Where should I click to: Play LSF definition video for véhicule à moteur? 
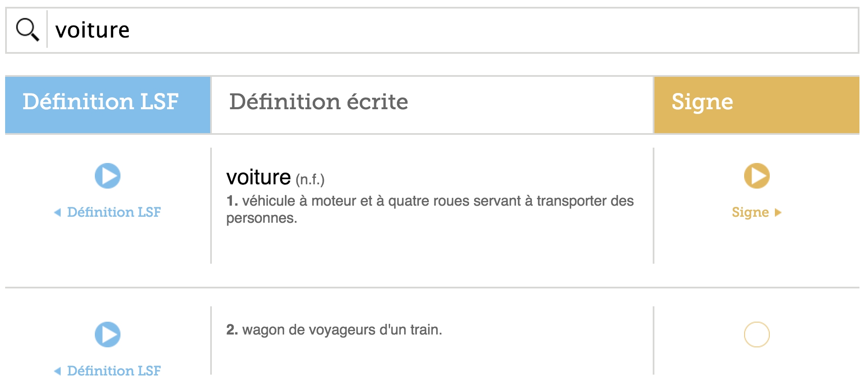[108, 176]
